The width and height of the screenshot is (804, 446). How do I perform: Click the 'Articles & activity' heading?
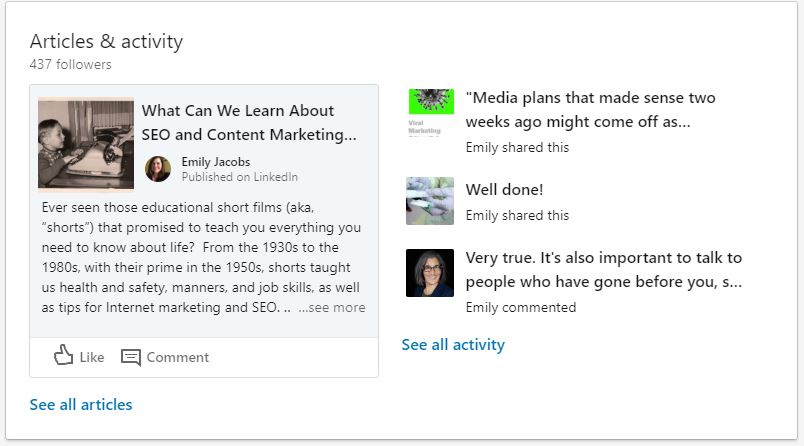pos(106,42)
